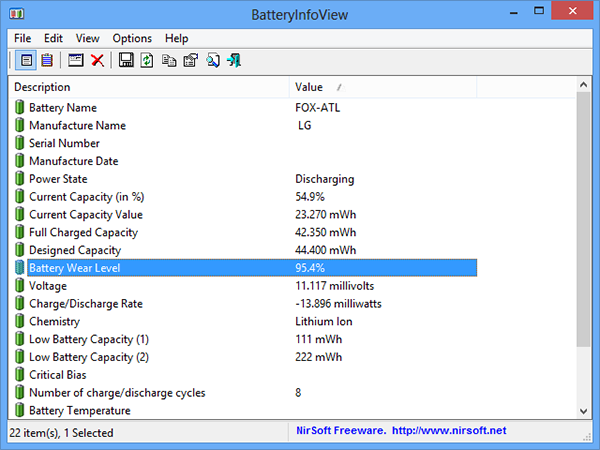600x450 pixels.
Task: Open the Options menu
Action: click(132, 38)
